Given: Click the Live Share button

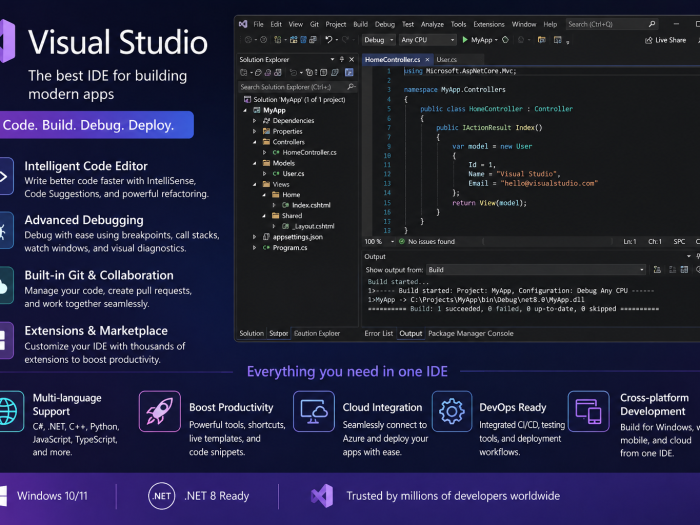Looking at the screenshot, I should (x=665, y=40).
